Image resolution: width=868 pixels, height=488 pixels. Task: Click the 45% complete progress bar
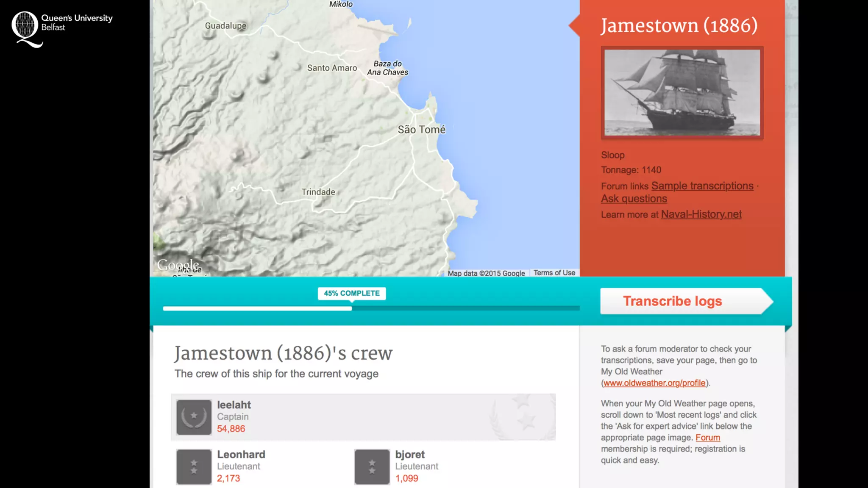click(371, 308)
